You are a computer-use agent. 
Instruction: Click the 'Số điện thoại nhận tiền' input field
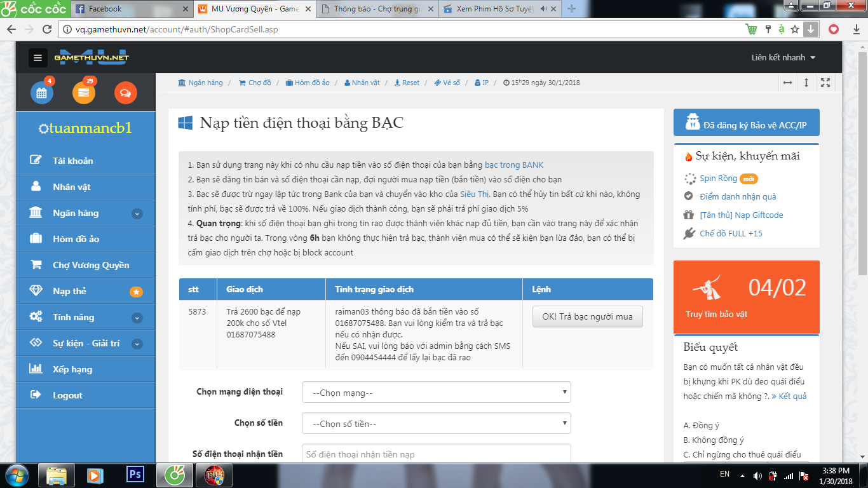coord(436,454)
